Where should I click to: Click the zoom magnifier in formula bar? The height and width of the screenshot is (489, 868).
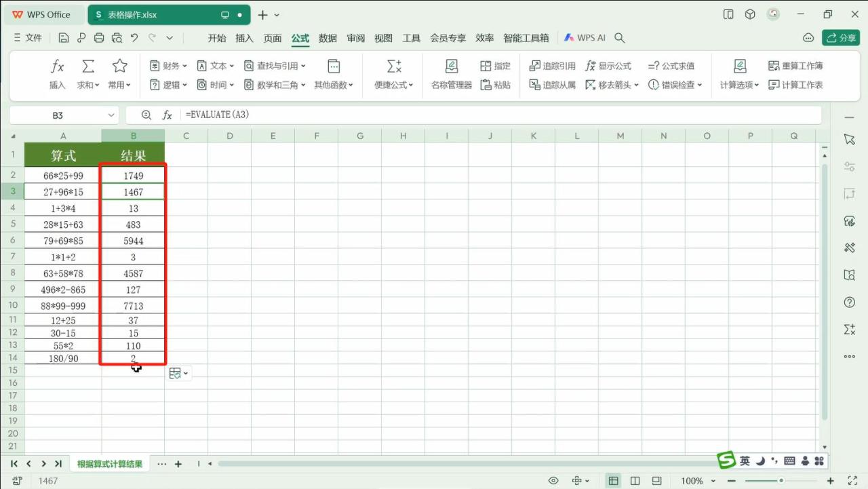tap(146, 115)
